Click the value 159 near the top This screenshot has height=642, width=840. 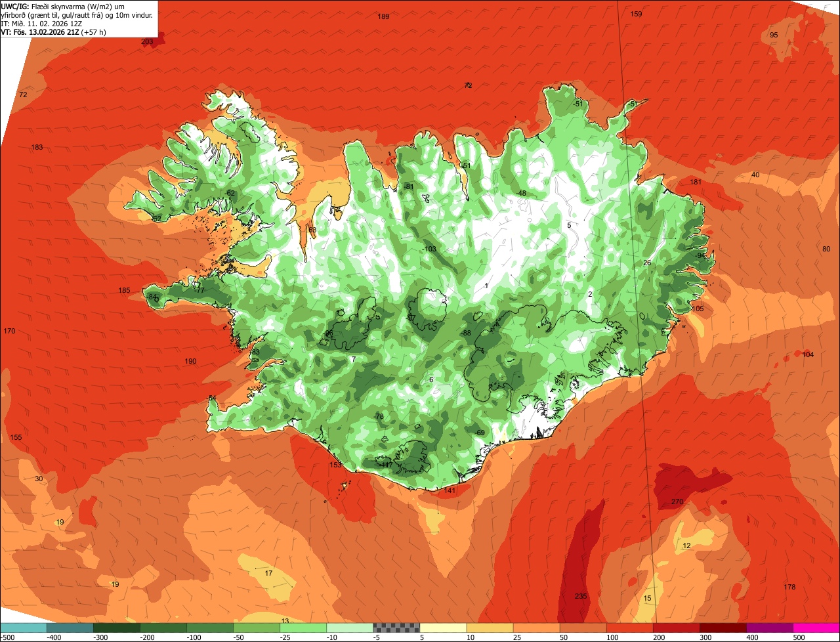(636, 14)
